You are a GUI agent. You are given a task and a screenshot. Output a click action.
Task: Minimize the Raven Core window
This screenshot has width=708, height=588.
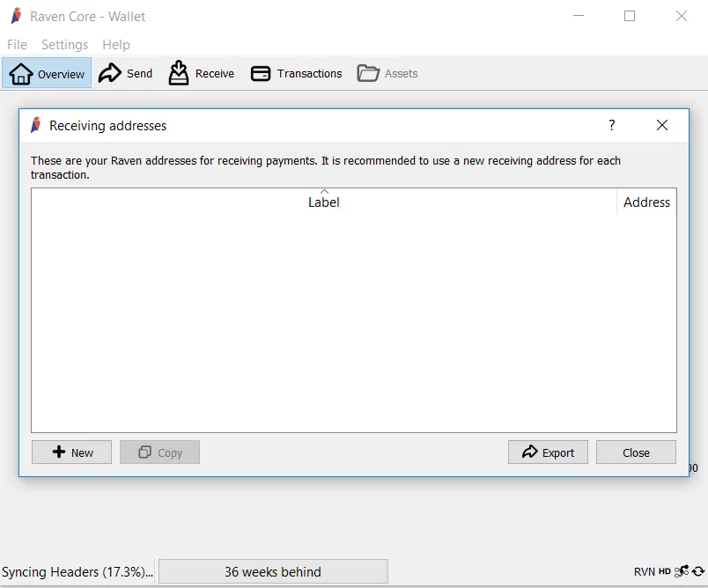tap(579, 16)
